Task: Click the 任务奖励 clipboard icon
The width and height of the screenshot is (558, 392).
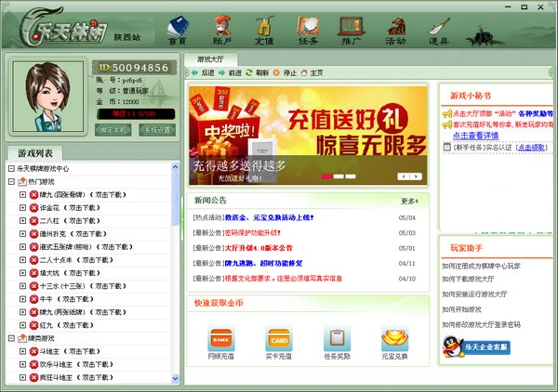Action: pyautogui.click(x=337, y=339)
